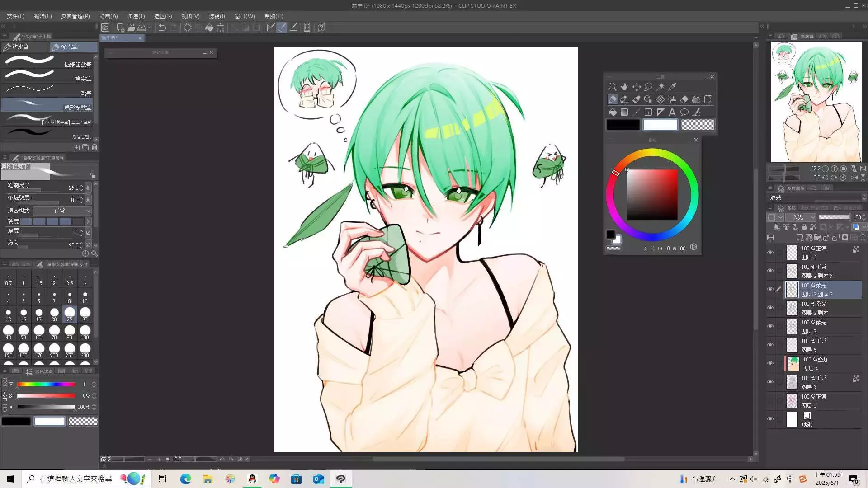
Task: Select the Eyedropper tool in tool palette
Action: point(672,87)
